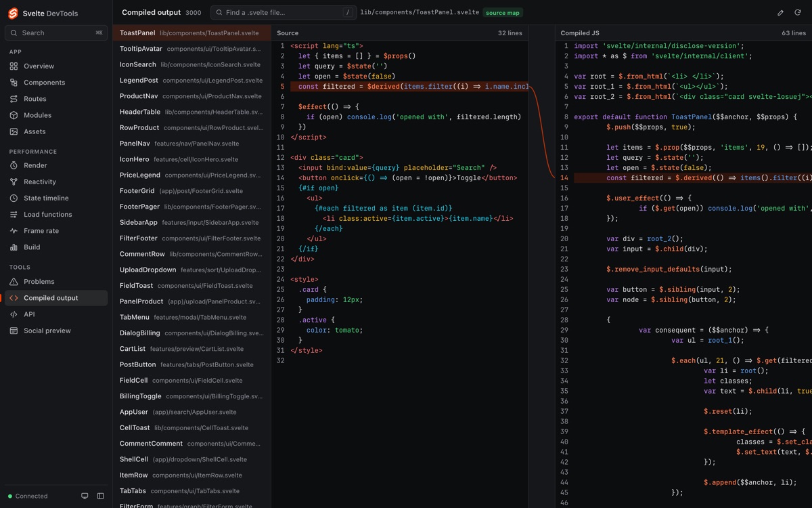
Task: Click the Reactivity graph icon
Action: point(14,182)
